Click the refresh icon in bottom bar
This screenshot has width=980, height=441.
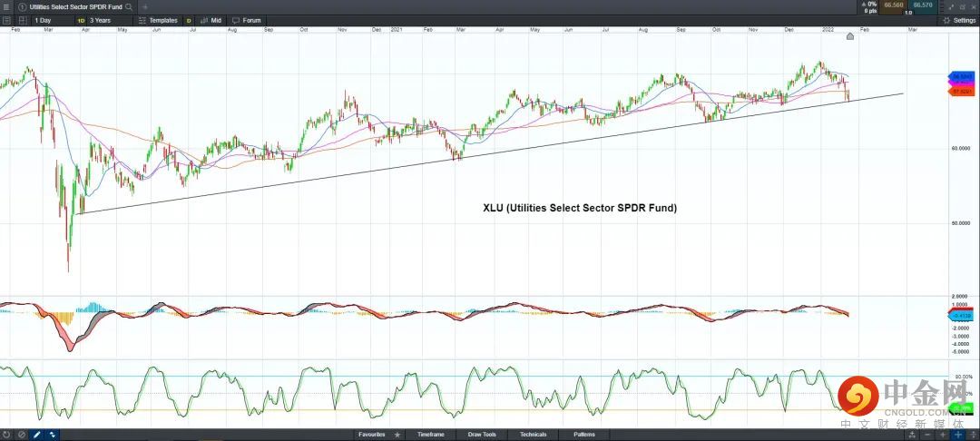tap(6, 434)
